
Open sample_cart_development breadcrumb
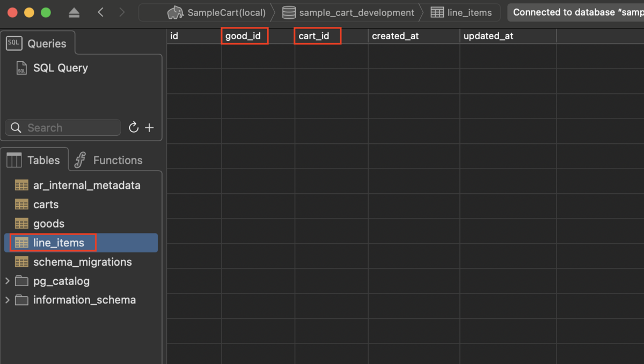349,12
